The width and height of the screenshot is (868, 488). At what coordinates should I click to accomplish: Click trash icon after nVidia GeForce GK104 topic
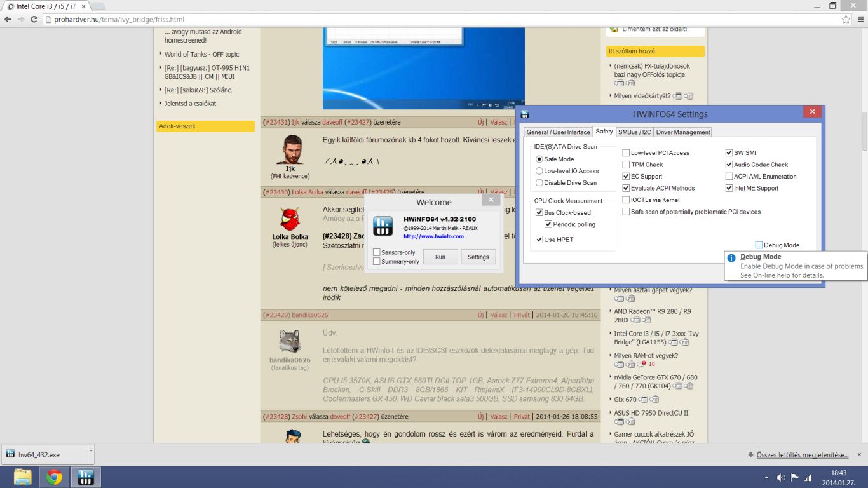point(689,386)
